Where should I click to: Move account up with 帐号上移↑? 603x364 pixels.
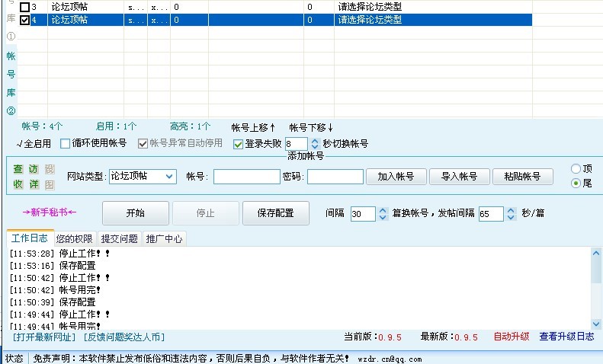pos(253,127)
